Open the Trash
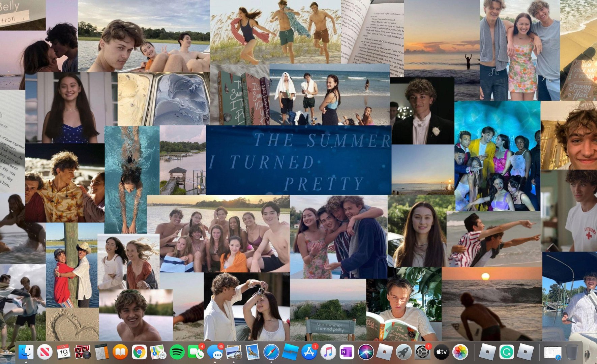Image resolution: width=597 pixels, height=364 pixels. [572, 353]
